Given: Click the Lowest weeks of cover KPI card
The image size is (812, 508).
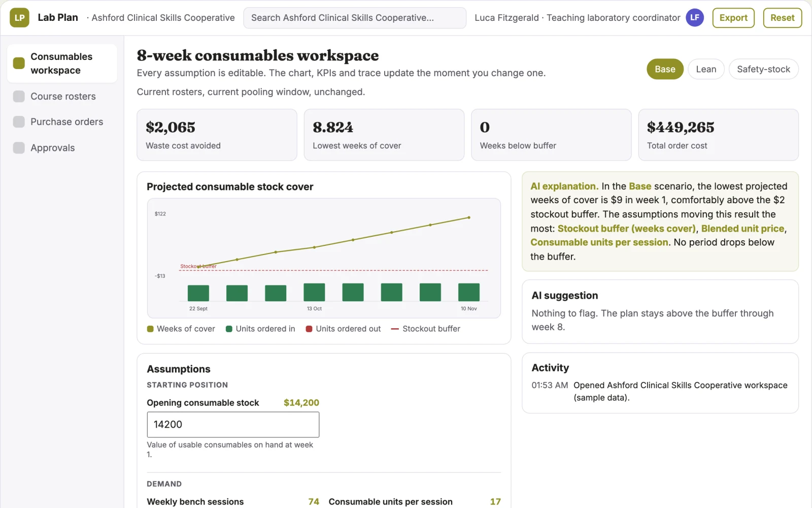Looking at the screenshot, I should (x=384, y=135).
